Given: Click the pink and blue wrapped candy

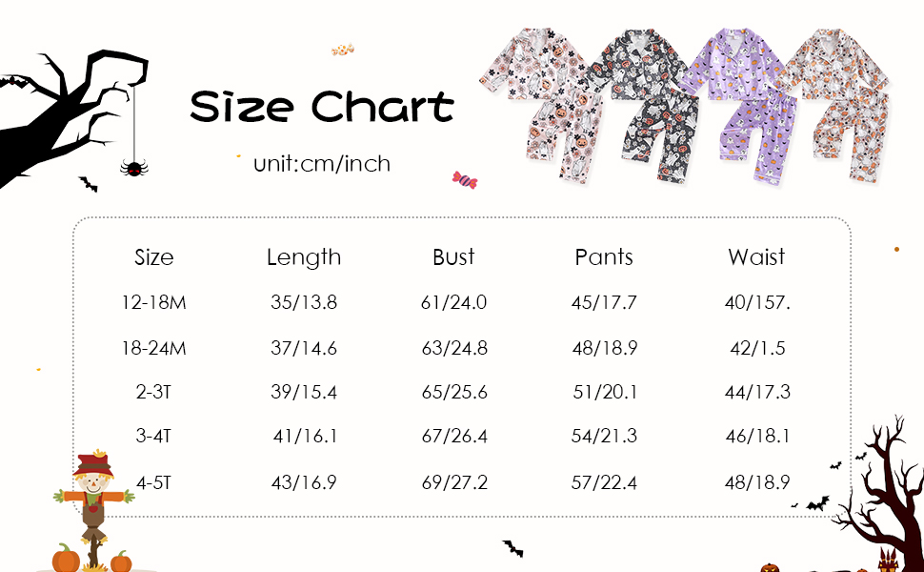Looking at the screenshot, I should [465, 179].
